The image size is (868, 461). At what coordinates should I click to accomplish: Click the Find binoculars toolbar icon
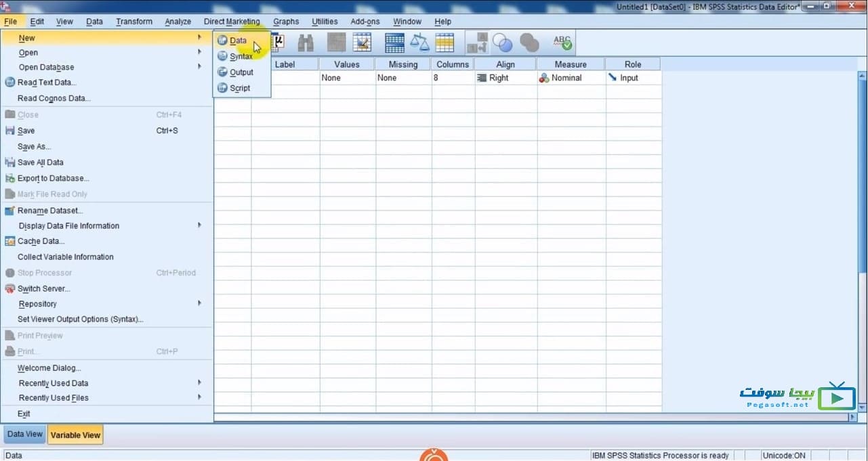pyautogui.click(x=306, y=43)
